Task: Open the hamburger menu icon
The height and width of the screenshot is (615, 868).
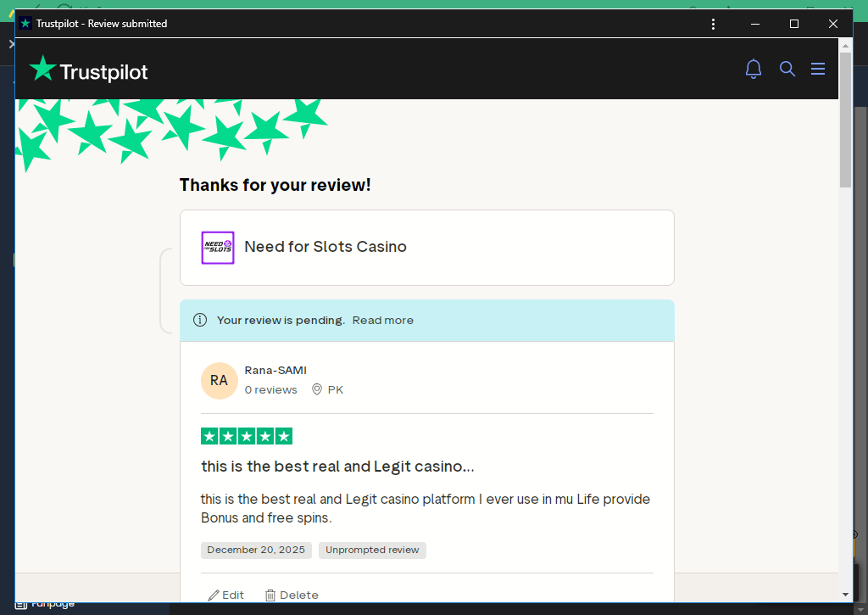Action: tap(818, 69)
